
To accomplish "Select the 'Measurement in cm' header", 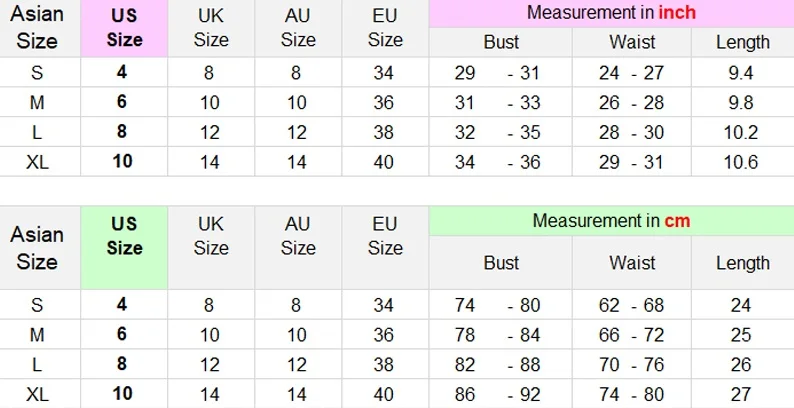I will [x=610, y=221].
